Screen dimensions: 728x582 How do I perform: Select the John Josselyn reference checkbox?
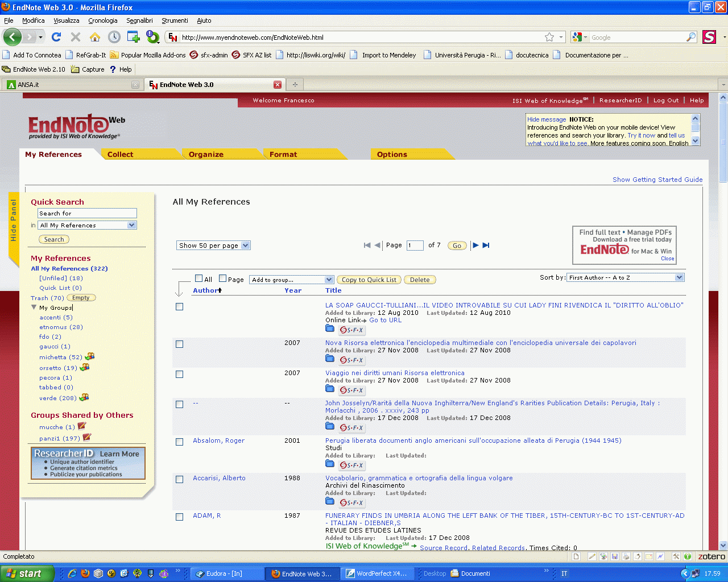pyautogui.click(x=180, y=405)
